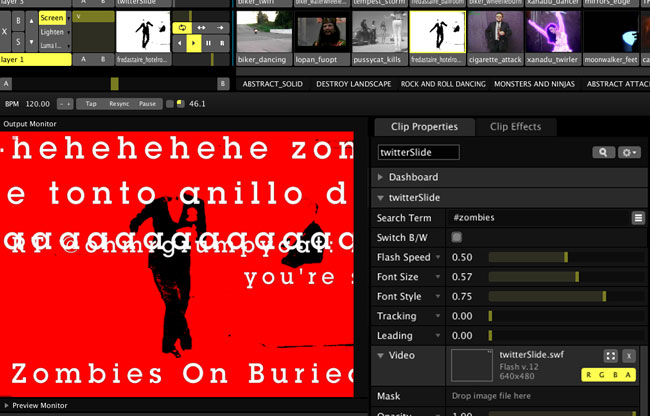Choose play-once arrow playback mode

(220, 28)
